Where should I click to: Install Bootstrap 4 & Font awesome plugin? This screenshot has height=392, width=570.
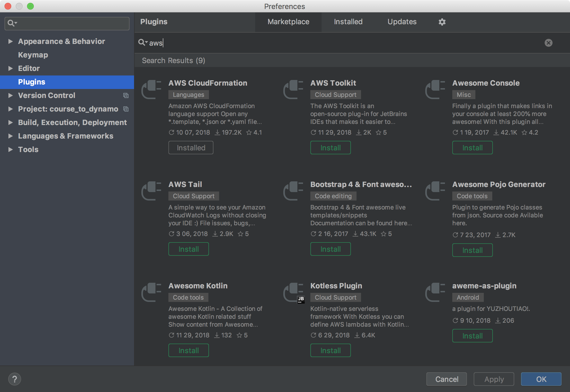pos(331,249)
